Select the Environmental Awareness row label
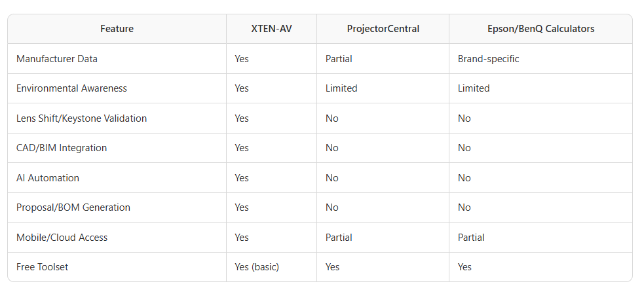The width and height of the screenshot is (644, 286). [71, 88]
